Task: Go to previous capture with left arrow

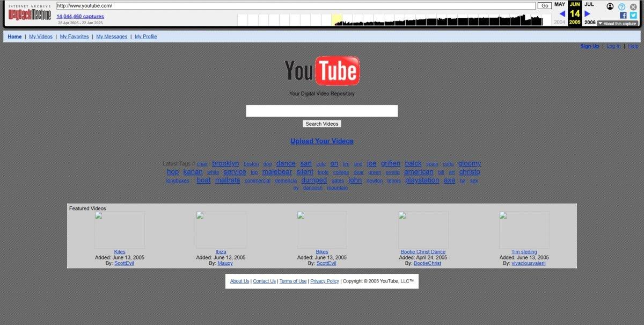Action: (x=562, y=14)
